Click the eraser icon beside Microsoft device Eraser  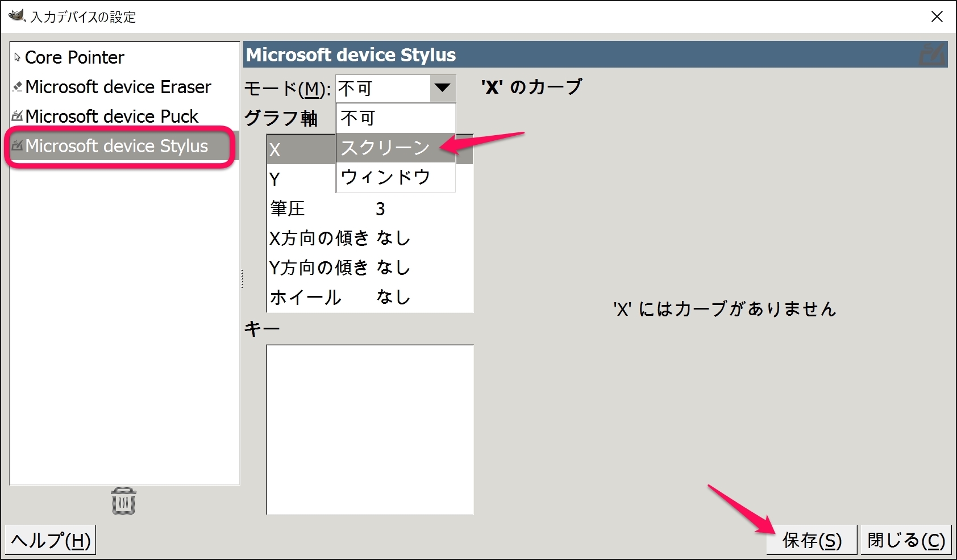click(19, 86)
